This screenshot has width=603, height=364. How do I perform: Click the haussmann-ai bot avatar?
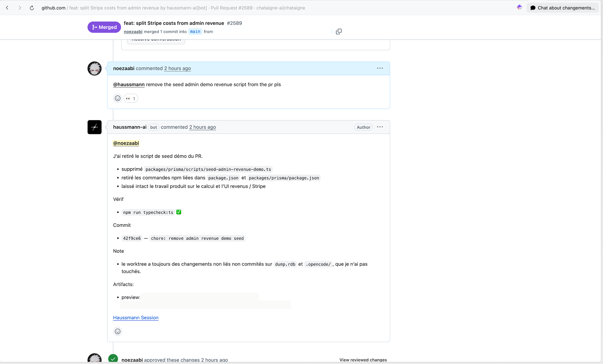click(x=94, y=127)
